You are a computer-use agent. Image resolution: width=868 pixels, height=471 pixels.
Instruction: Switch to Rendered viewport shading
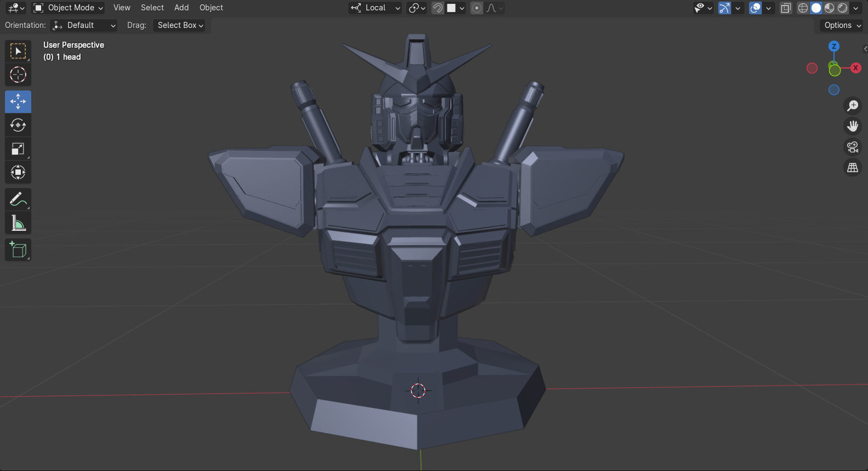coord(842,8)
